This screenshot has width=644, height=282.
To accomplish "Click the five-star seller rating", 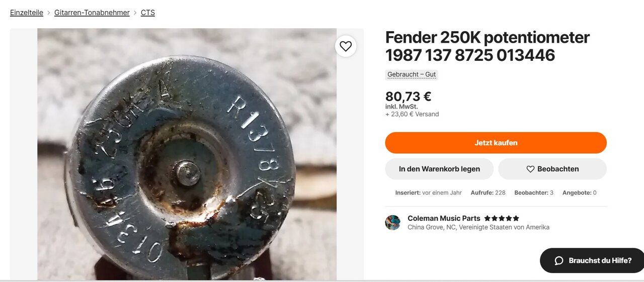I will (502, 219).
